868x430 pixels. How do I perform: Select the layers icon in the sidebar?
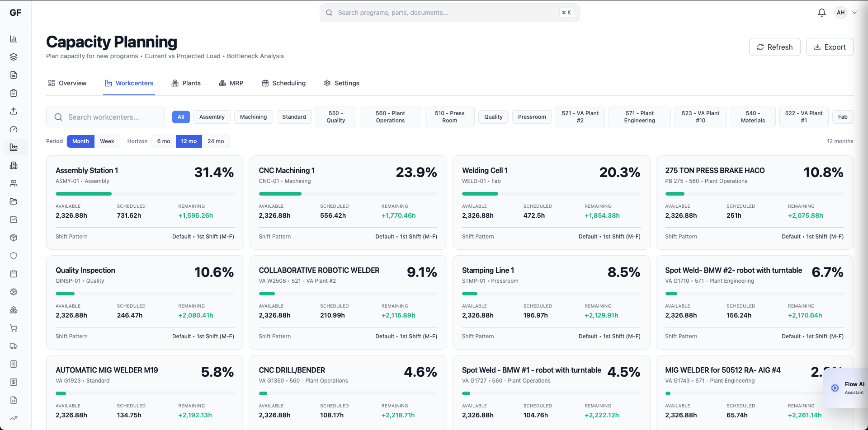tap(14, 56)
